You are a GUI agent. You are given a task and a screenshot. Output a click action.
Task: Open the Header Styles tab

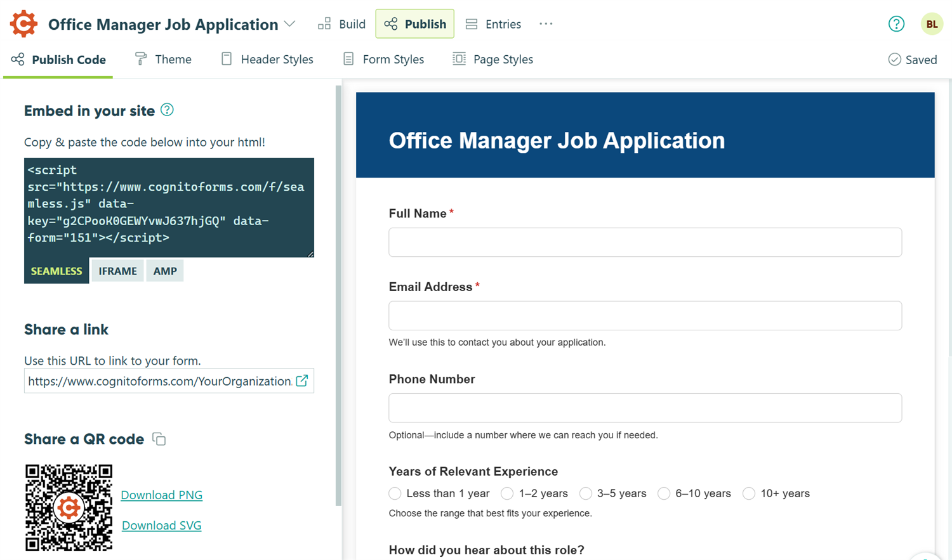[267, 60]
